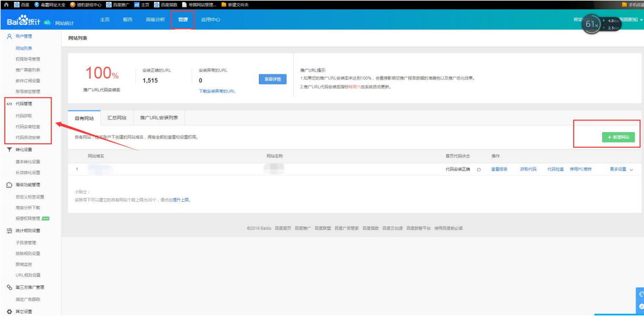Select 权限账号管理 in the sidebar
Screen dimensions: 644x316
coord(28,59)
